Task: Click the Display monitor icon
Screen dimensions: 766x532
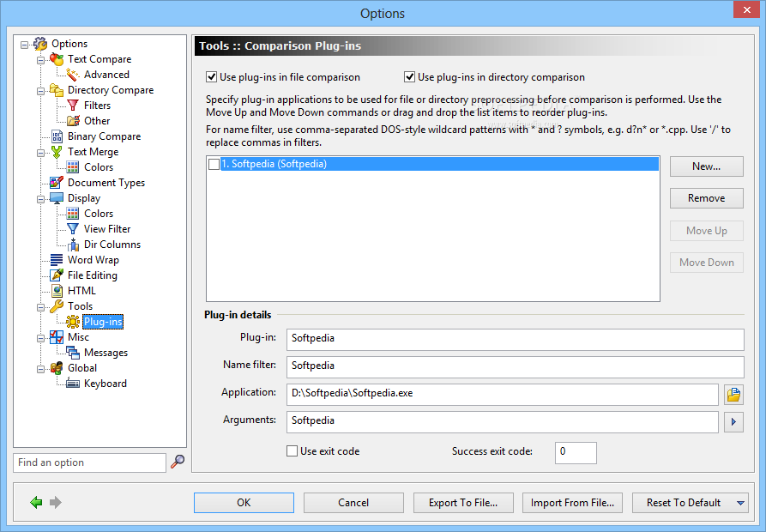Action: click(x=57, y=198)
